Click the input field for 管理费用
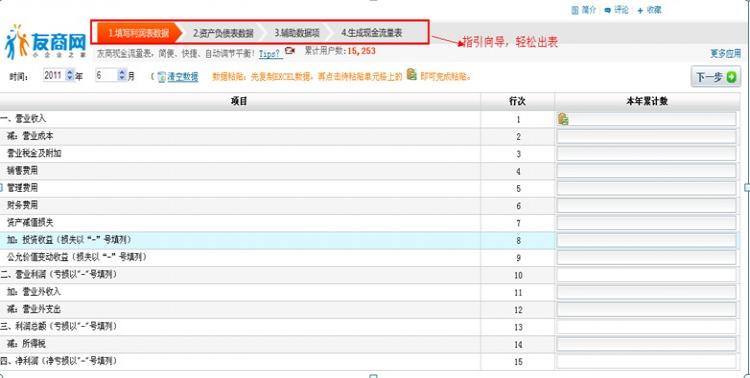The image size is (750, 378). tap(646, 189)
